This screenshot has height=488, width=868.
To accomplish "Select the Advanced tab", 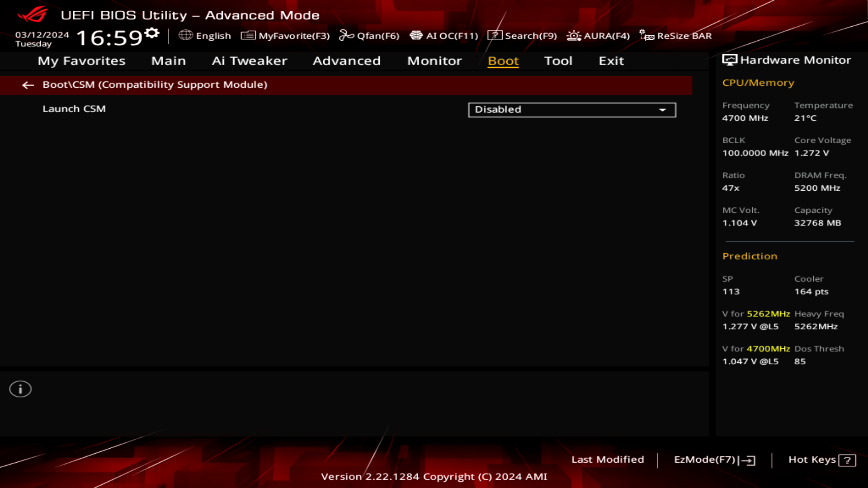I will pyautogui.click(x=346, y=60).
